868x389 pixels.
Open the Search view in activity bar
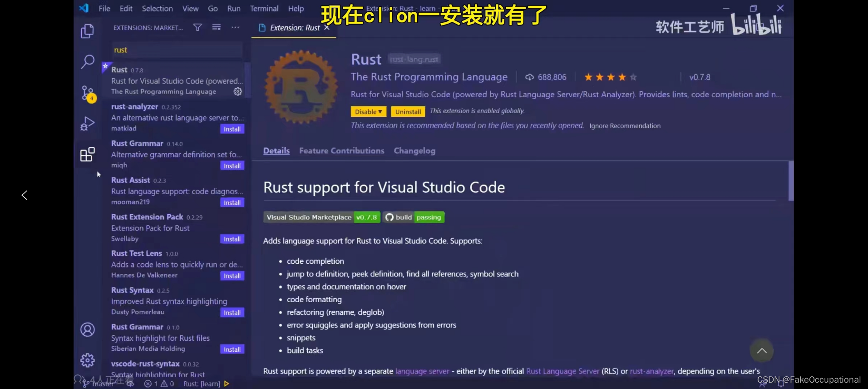[x=87, y=61]
